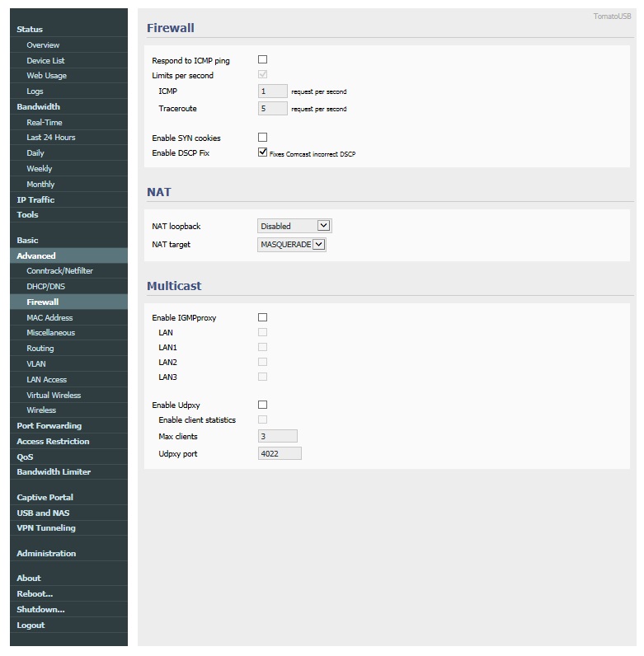Toggle Limits per second checkbox
The image size is (644, 656).
[262, 74]
